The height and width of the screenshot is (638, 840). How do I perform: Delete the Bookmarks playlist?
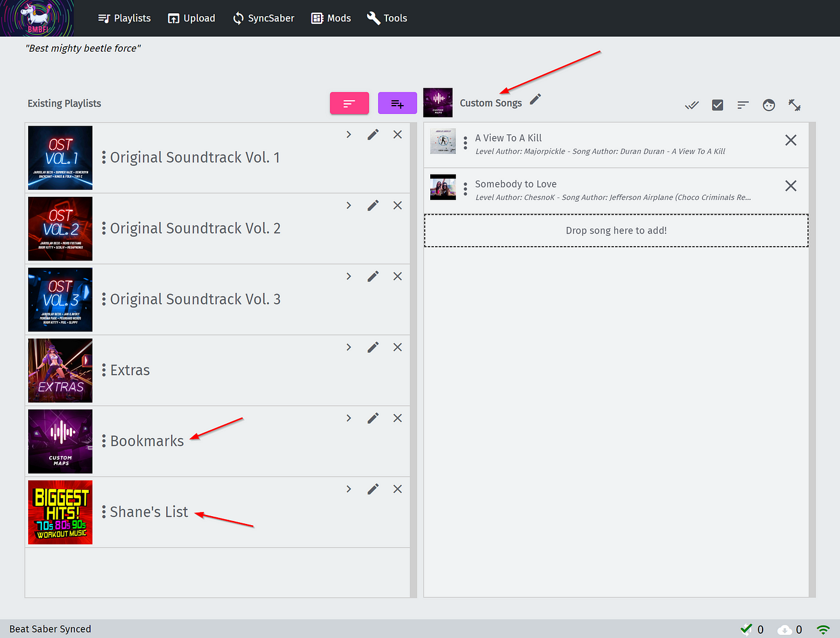397,418
